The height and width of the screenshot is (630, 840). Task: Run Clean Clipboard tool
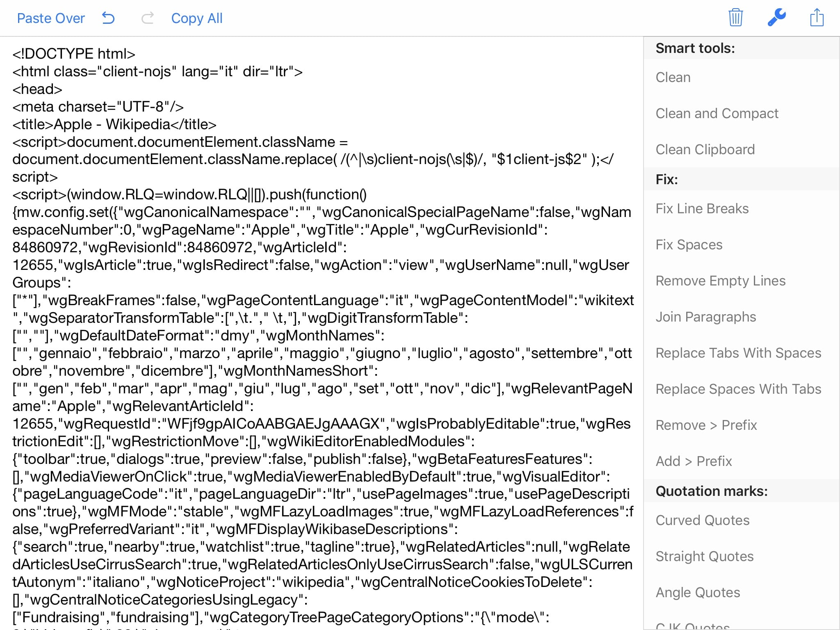(705, 149)
